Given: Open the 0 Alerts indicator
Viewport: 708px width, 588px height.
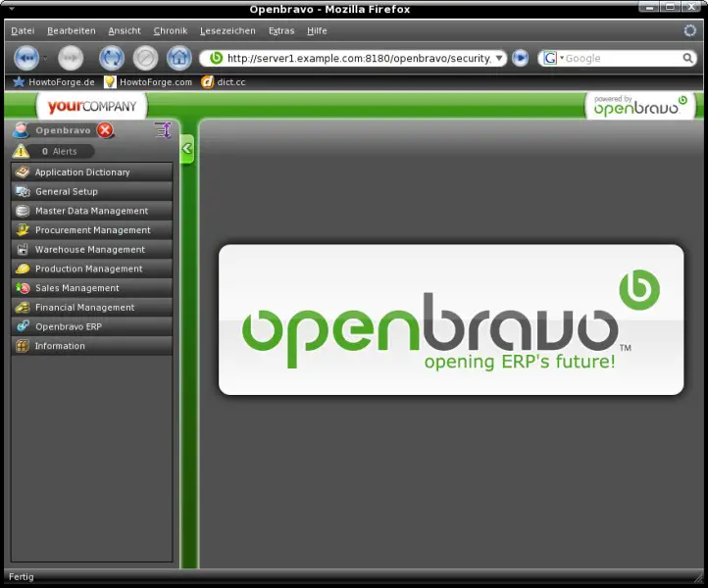Looking at the screenshot, I should coord(60,151).
